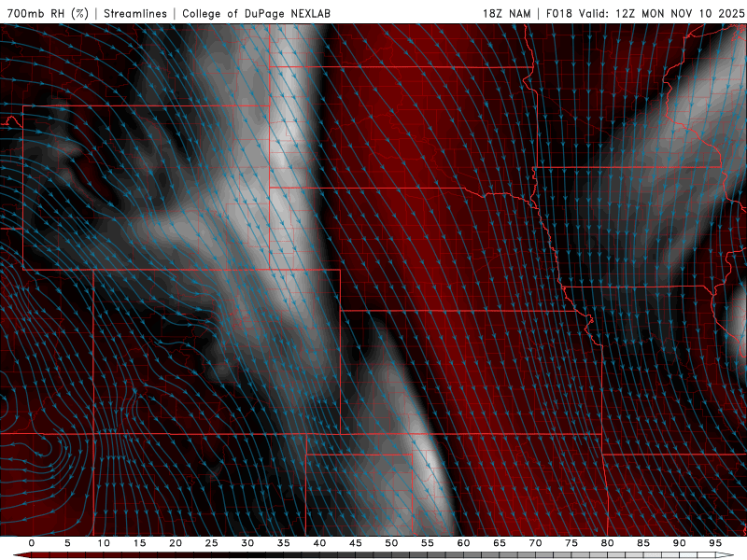Click the "700mb RH (%)" title text
The image size is (747, 560).
(48, 13)
